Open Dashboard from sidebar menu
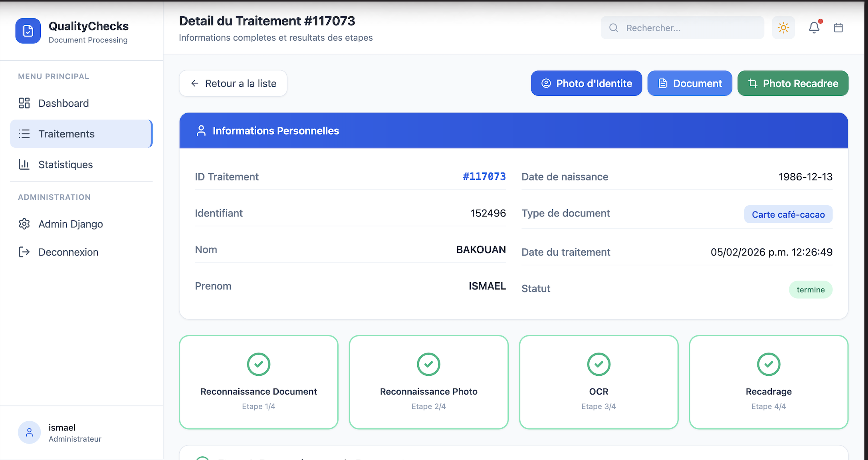 (x=64, y=103)
